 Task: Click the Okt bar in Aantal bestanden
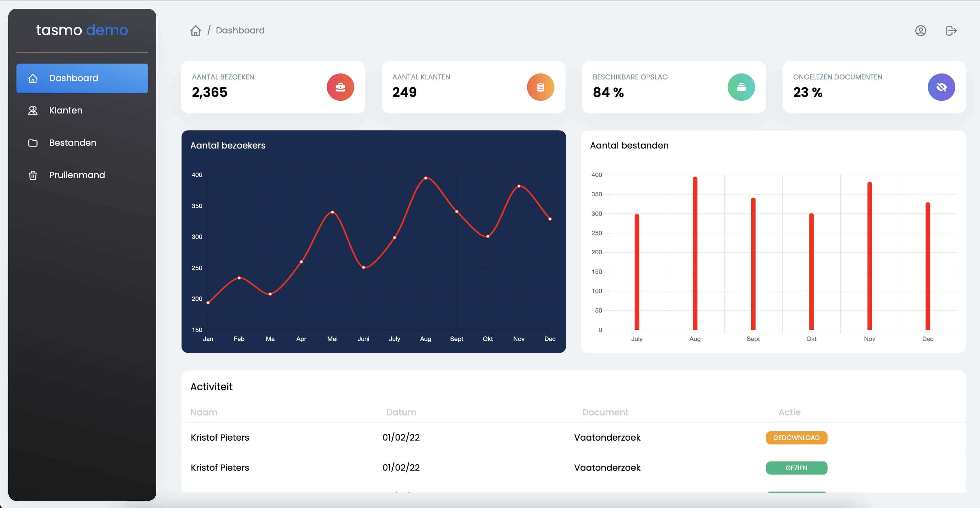[811, 272]
